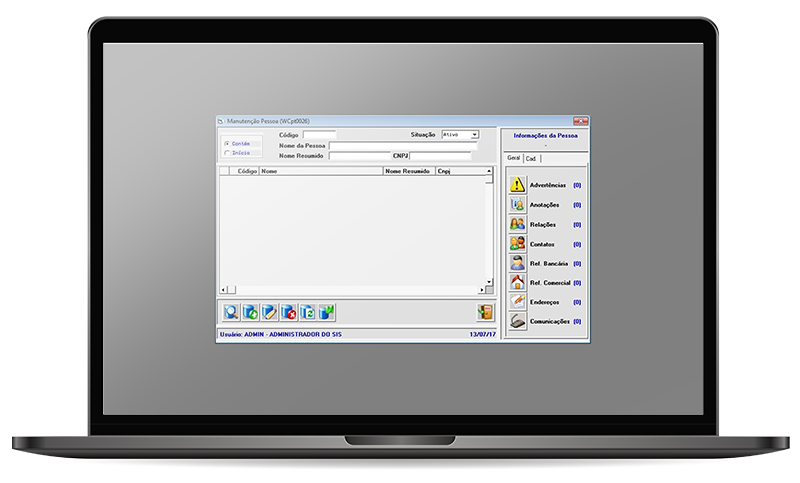The width and height of the screenshot is (800, 483).
Task: Select the Contém radio option
Action: point(227,144)
